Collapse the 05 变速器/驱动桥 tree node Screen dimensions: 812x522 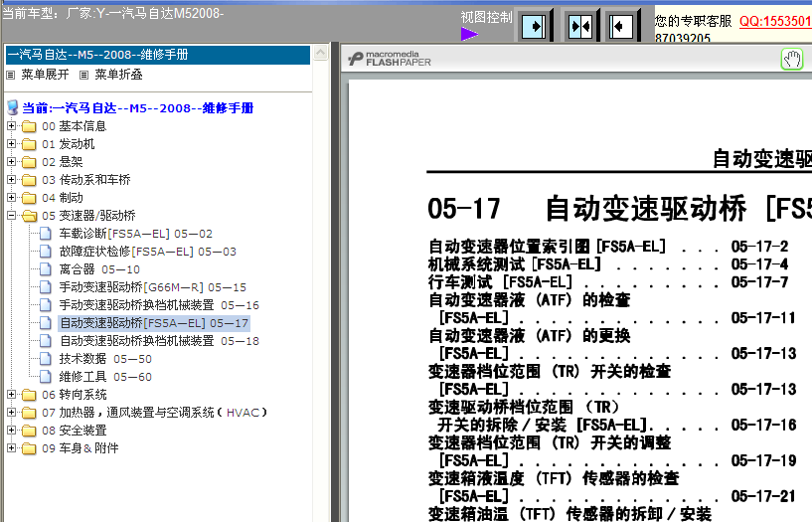[x=11, y=215]
